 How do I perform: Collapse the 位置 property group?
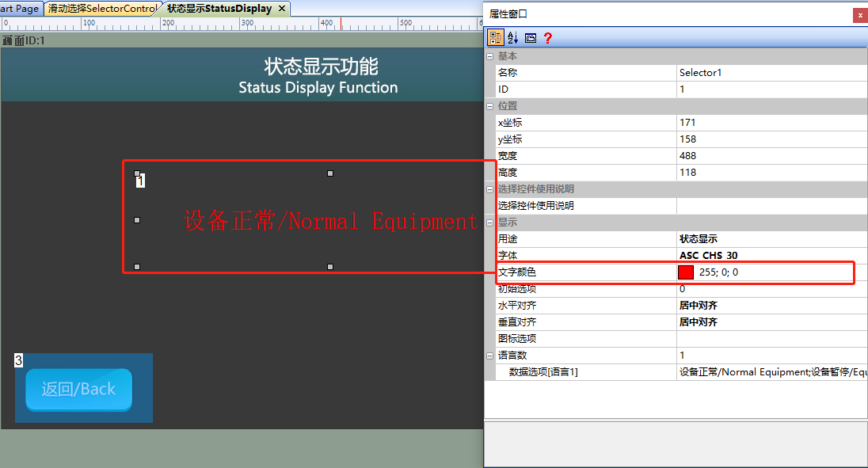click(x=490, y=106)
